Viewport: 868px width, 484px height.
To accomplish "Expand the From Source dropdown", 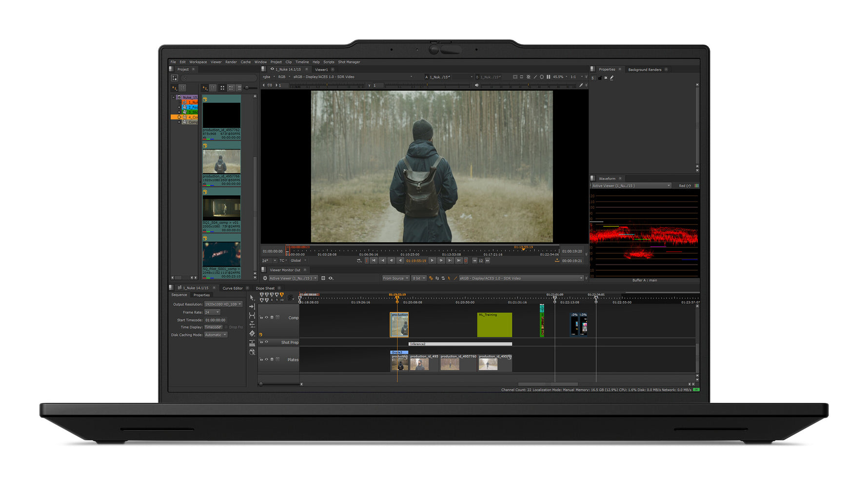I will (x=395, y=278).
